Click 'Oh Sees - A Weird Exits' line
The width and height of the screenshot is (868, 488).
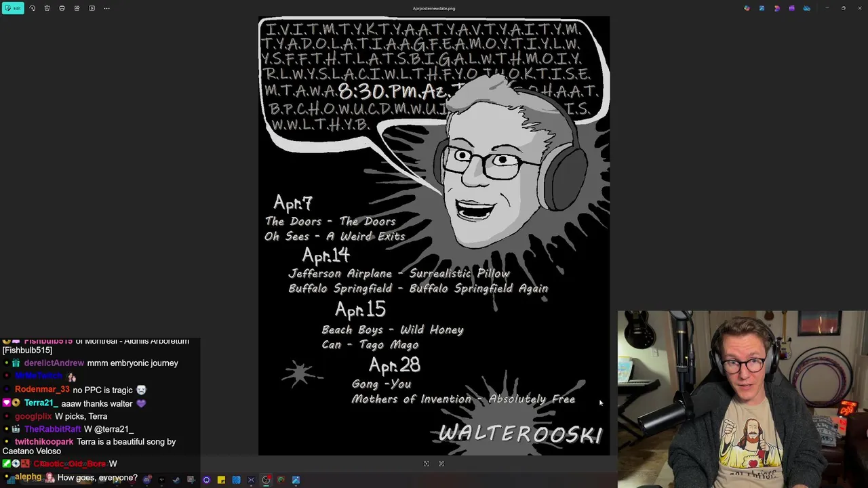[335, 237]
